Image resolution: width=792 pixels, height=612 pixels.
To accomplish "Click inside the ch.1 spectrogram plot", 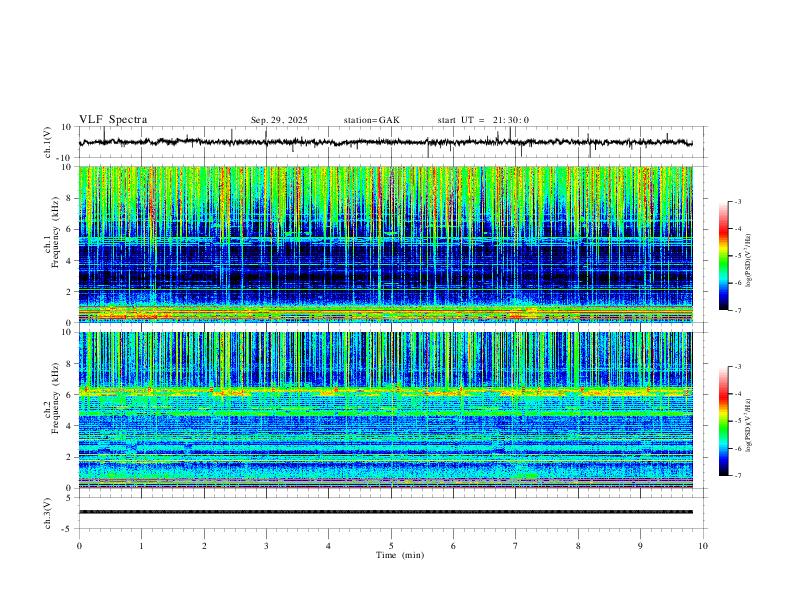I will (385, 244).
